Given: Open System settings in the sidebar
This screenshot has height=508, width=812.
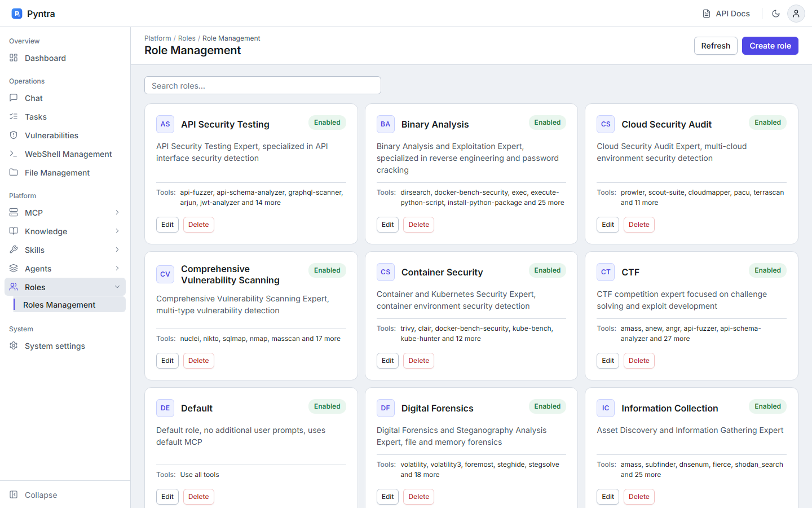Looking at the screenshot, I should [x=65, y=346].
